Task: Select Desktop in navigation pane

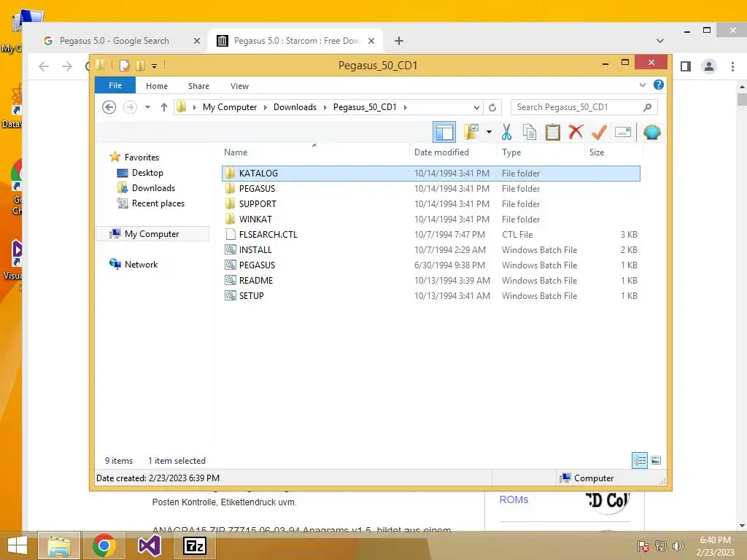Action: coord(147,172)
